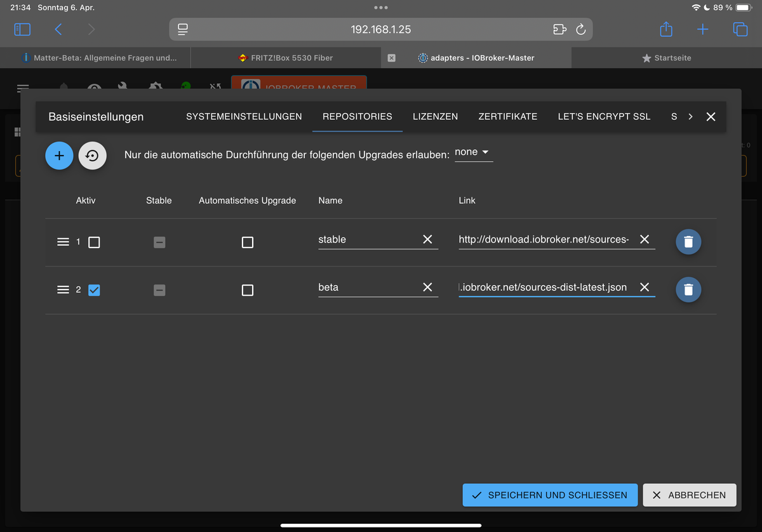Screen dimensions: 762x532
Task: Open a new Safari tab
Action: pyautogui.click(x=703, y=29)
